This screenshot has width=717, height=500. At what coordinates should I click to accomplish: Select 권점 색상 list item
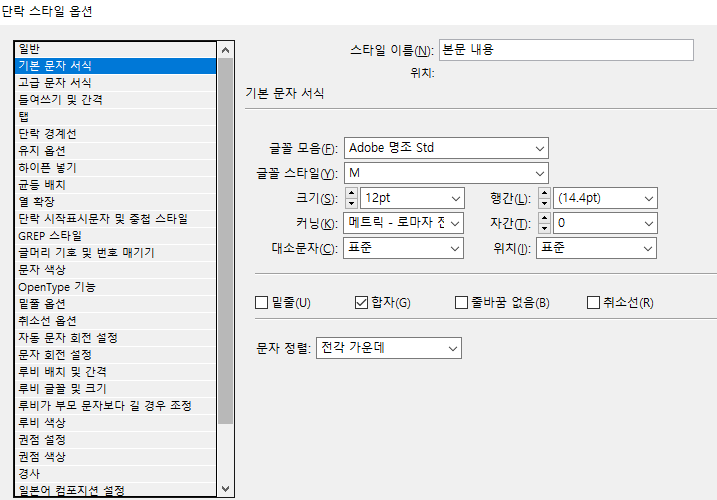[x=115, y=457]
